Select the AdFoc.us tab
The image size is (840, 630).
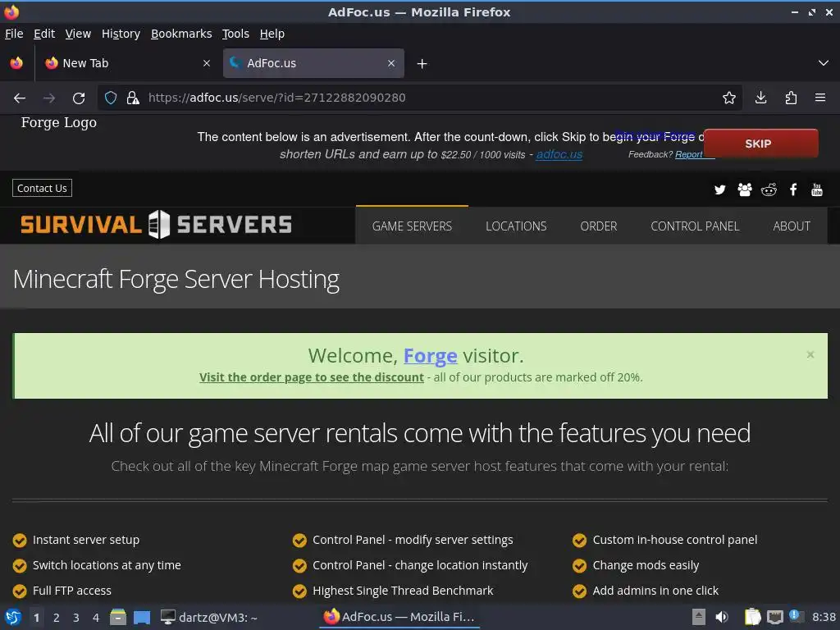[313, 63]
